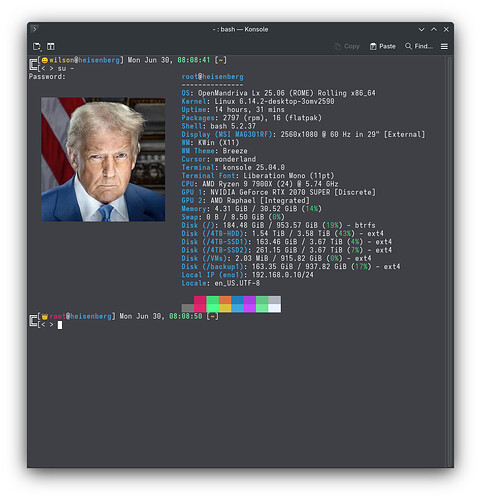Minimize the Konsole window
This screenshot has width=481, height=500.
(421, 29)
